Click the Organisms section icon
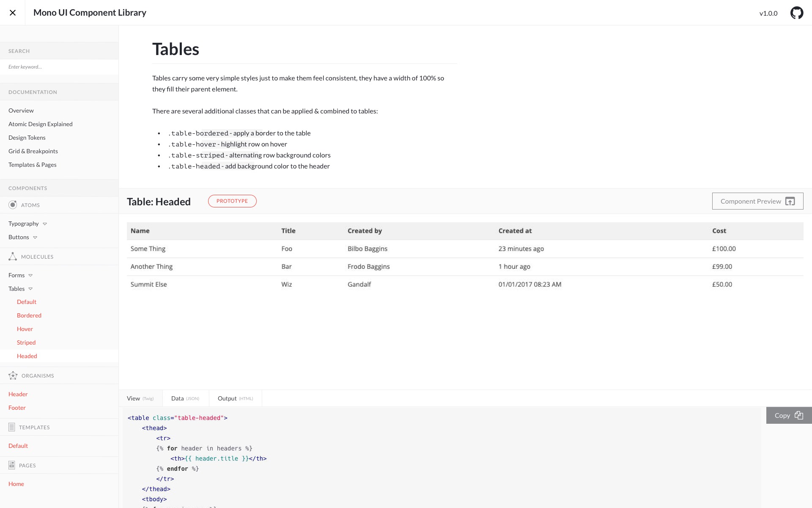 13,375
